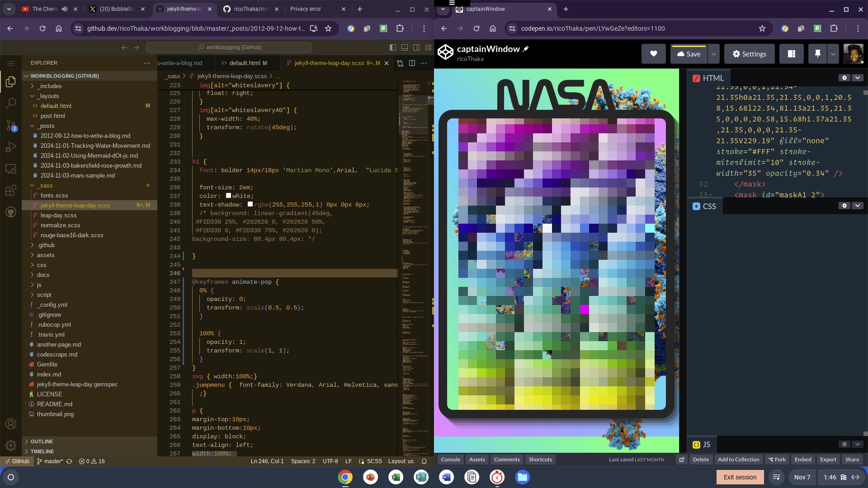Open the Explorer view in activity bar

point(11,82)
